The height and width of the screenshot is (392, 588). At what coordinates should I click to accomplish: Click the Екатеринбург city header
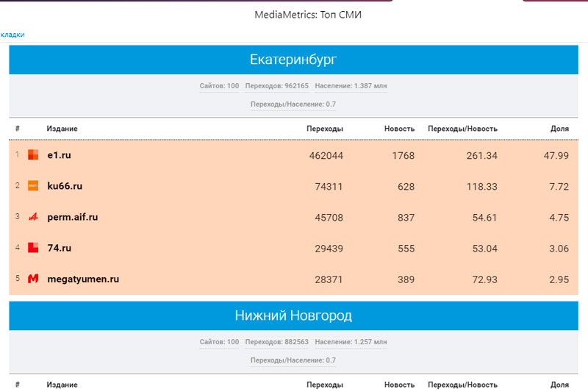tap(293, 60)
